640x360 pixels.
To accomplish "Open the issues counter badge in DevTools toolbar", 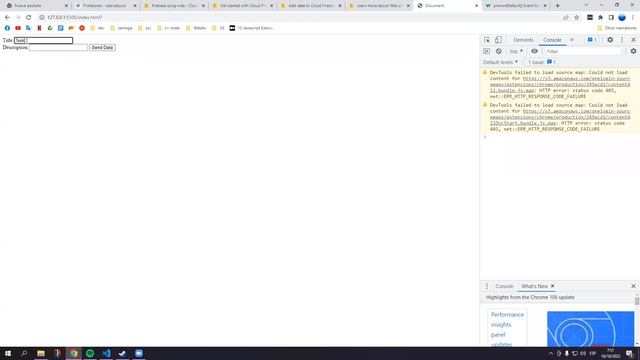I will coord(592,40).
